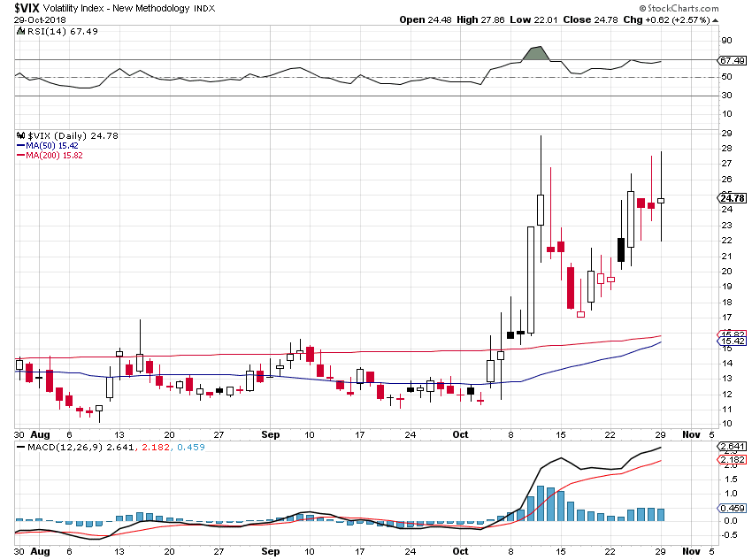This screenshot has width=752, height=560.
Task: Click the chart icon beside RSI(14)
Action: point(19,29)
